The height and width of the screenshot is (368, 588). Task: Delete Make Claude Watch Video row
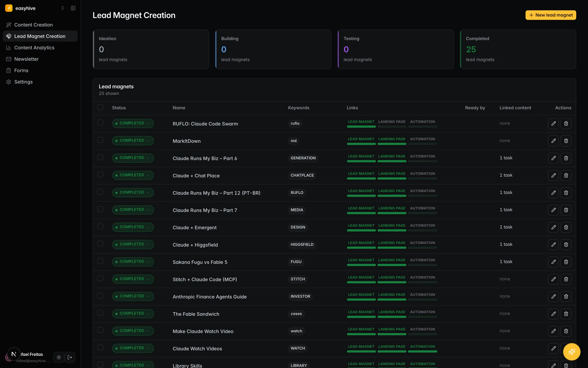point(566,331)
